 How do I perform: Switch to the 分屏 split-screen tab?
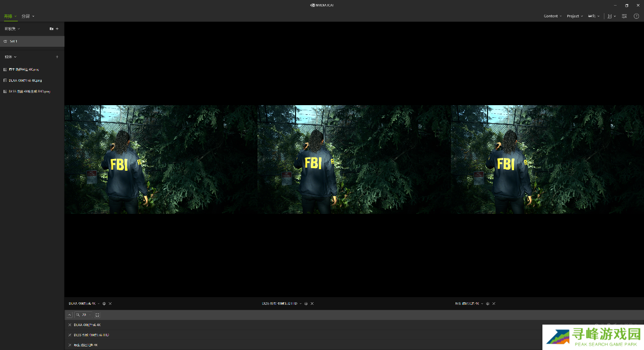click(27, 16)
